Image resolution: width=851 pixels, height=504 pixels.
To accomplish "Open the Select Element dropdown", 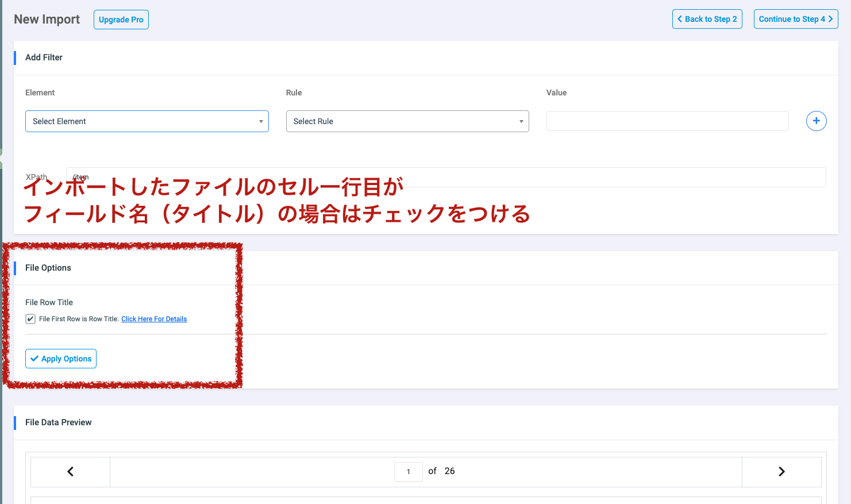I will (x=147, y=121).
